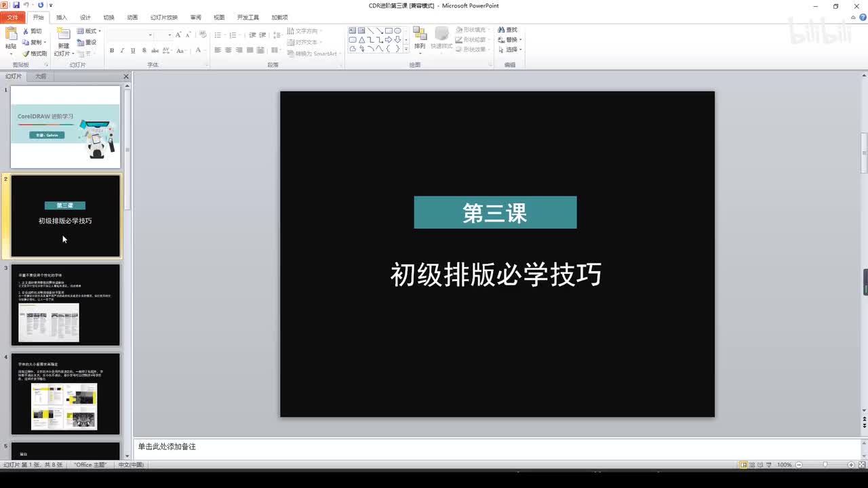Decrease font size with the smaller A icon
Image resolution: width=868 pixels, height=488 pixels.
tap(188, 35)
